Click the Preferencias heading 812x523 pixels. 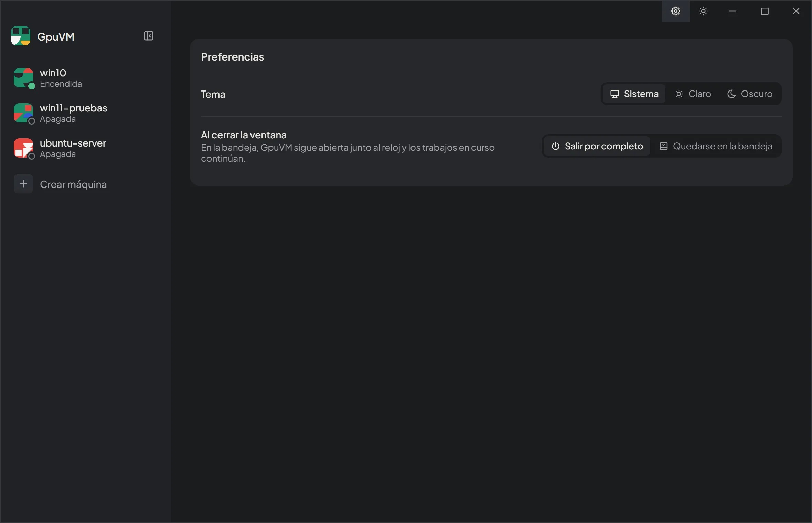tap(232, 57)
